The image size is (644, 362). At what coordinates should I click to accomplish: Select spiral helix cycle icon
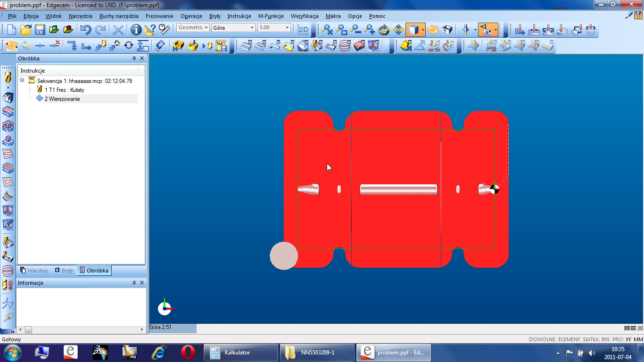click(x=345, y=46)
